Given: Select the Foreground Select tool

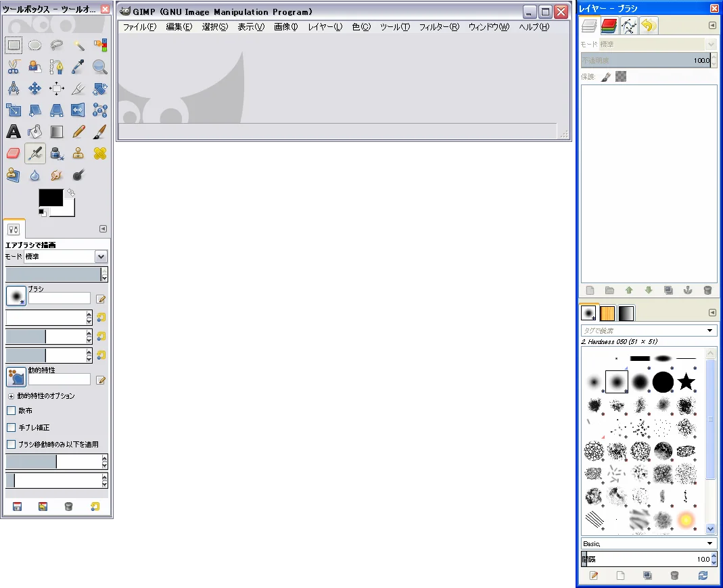Looking at the screenshot, I should (35, 67).
